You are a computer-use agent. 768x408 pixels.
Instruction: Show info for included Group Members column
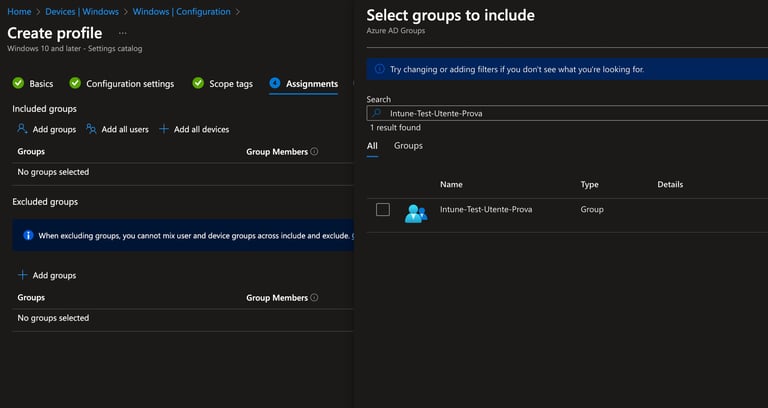(x=314, y=151)
